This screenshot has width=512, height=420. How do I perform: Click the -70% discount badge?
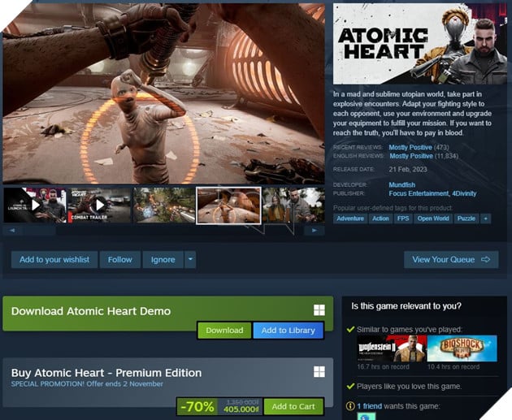click(197, 406)
